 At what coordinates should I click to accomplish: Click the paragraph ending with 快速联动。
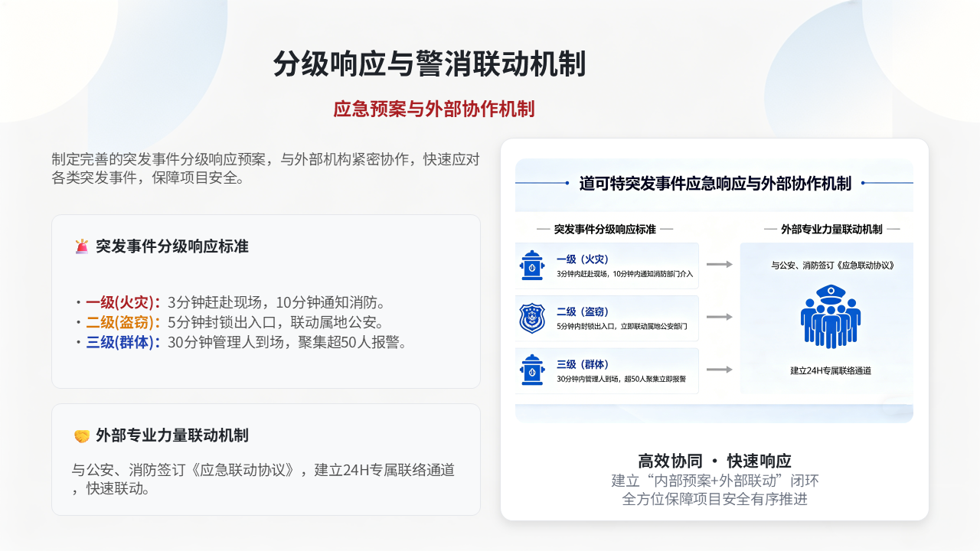coord(263,479)
